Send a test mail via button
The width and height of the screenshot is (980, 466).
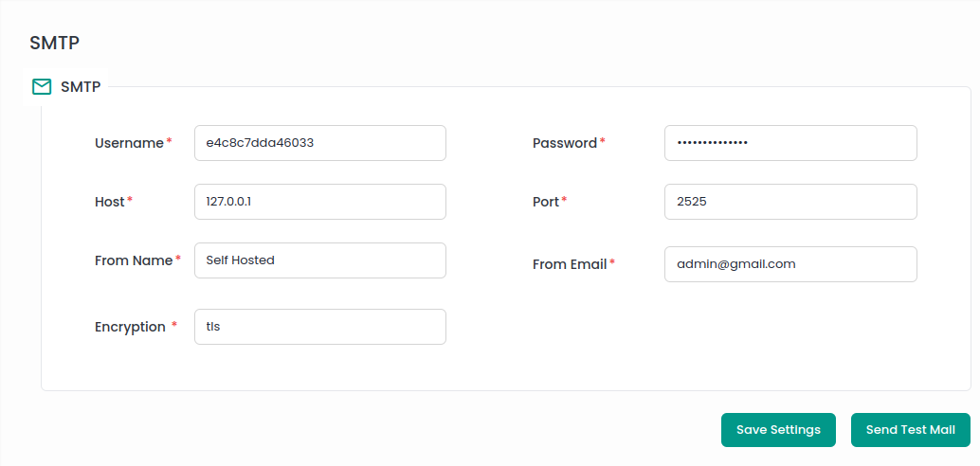tap(910, 430)
